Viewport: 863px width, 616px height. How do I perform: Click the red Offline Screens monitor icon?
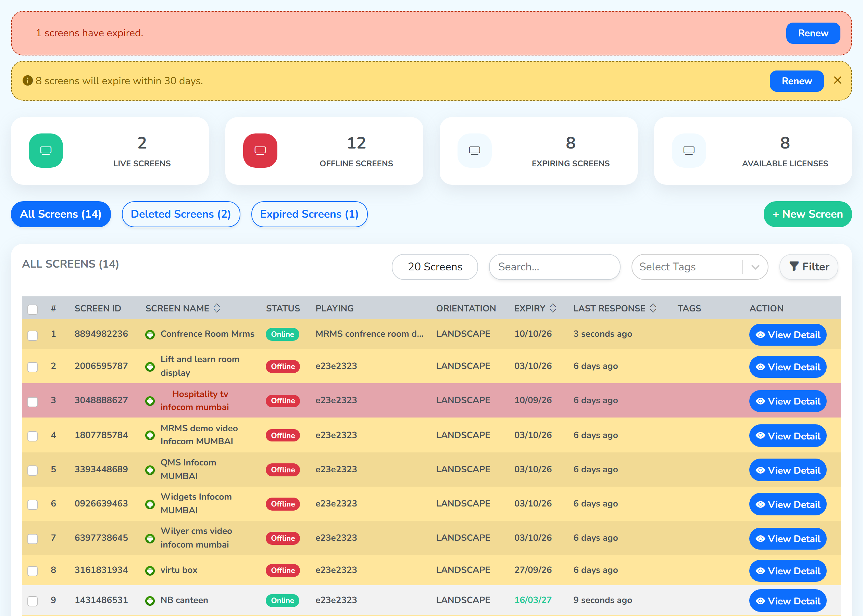pyautogui.click(x=260, y=151)
